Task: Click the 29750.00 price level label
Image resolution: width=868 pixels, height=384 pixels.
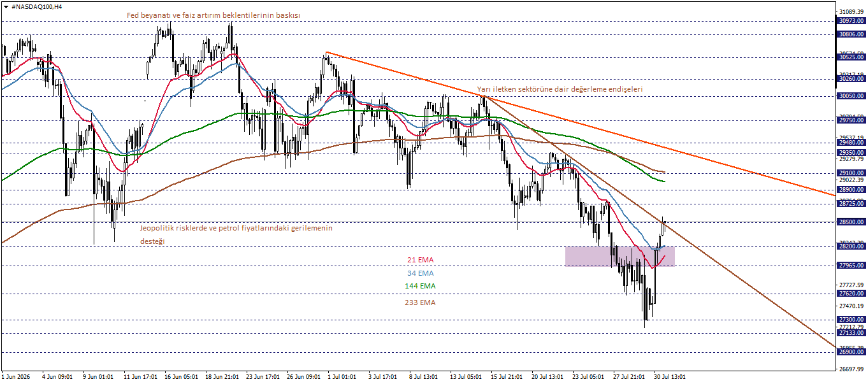Action: [851, 120]
